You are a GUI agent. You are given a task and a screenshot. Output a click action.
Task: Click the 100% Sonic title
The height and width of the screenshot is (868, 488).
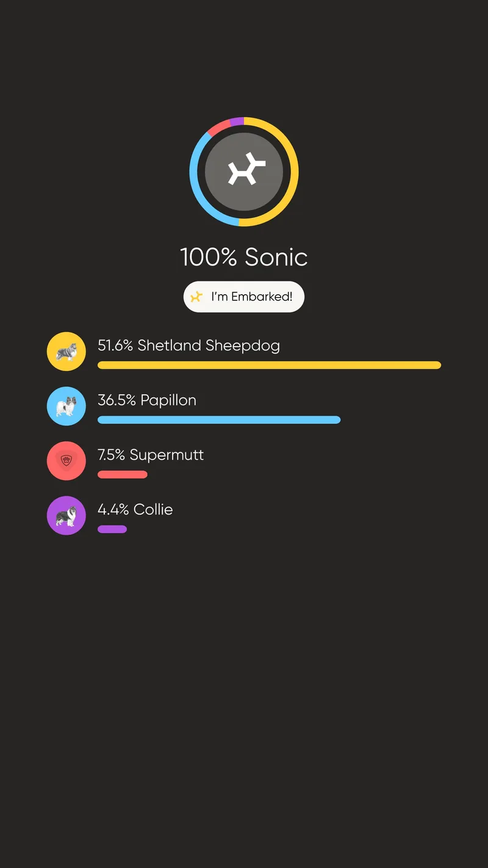point(244,257)
